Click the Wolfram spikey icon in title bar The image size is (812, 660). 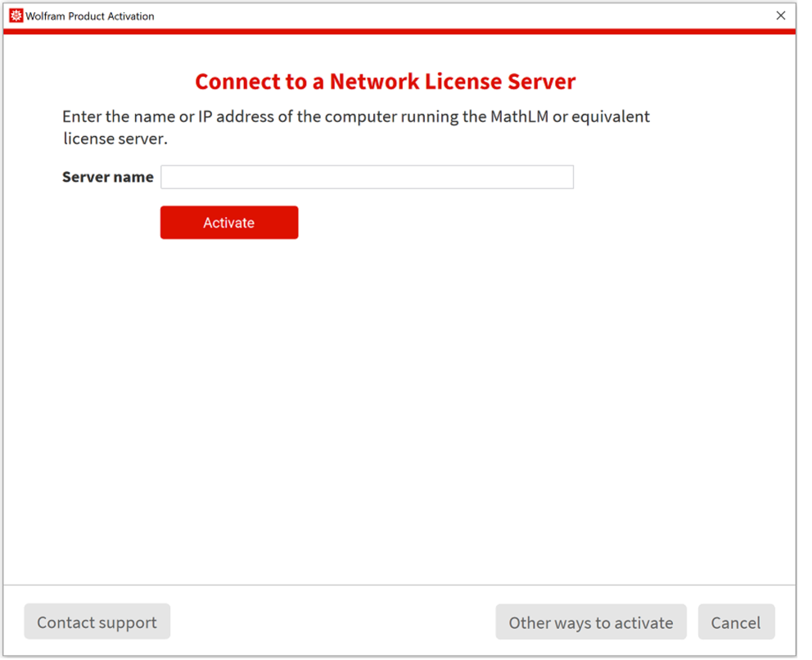click(x=16, y=16)
